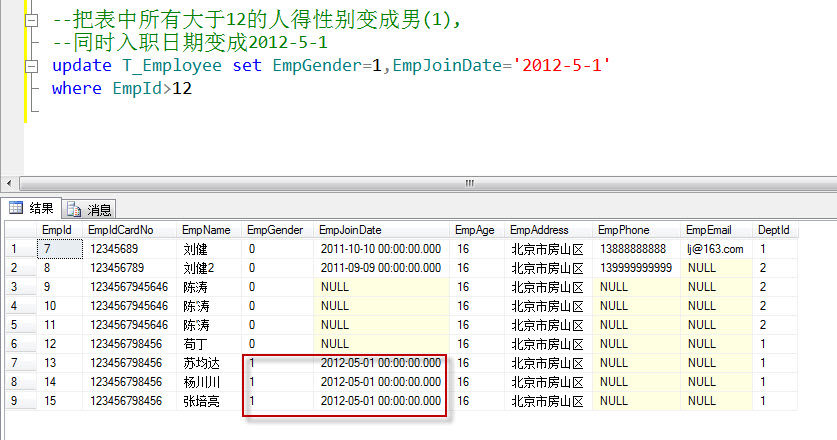Image resolution: width=837 pixels, height=440 pixels.
Task: Click the name cell 刘健2
Action: click(x=209, y=268)
